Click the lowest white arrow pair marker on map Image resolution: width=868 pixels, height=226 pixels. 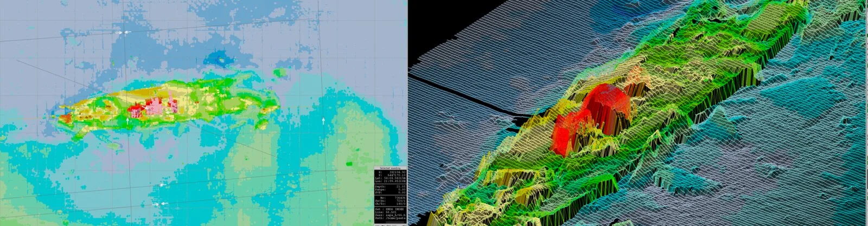tap(157, 204)
